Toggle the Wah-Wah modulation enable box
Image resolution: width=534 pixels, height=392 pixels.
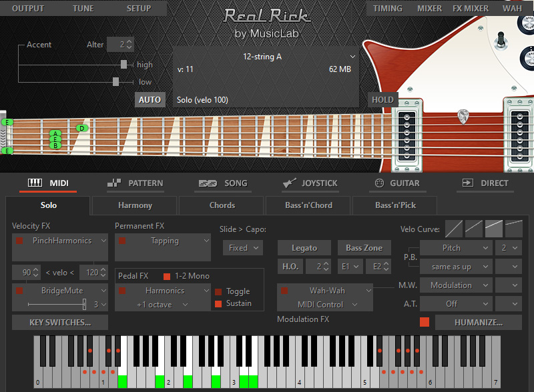pos(284,291)
